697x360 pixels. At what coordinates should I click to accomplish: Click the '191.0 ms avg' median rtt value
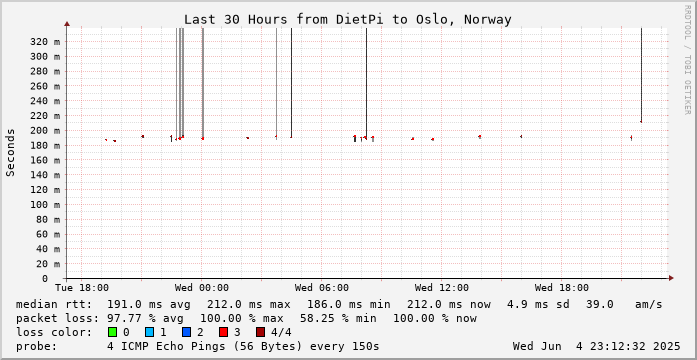coord(149,305)
